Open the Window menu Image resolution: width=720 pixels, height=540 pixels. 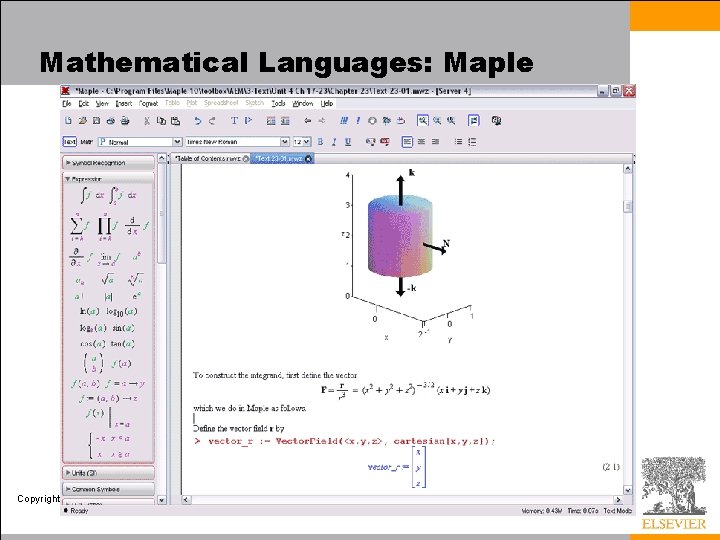tap(303, 104)
